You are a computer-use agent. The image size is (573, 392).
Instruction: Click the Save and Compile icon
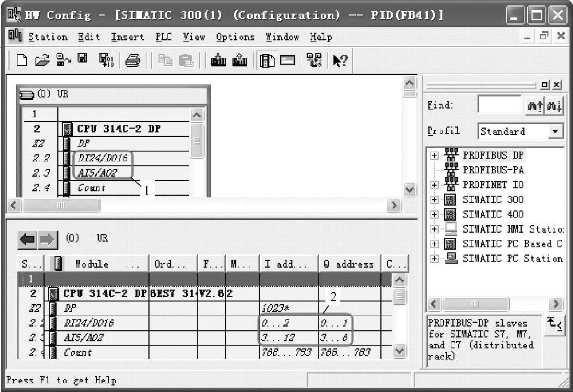coord(106,60)
